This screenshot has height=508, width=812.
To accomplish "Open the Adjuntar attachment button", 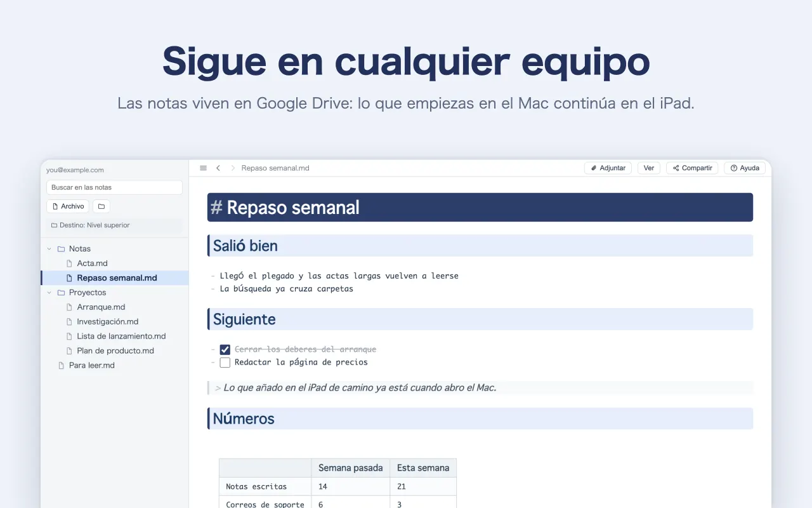I will click(x=608, y=168).
